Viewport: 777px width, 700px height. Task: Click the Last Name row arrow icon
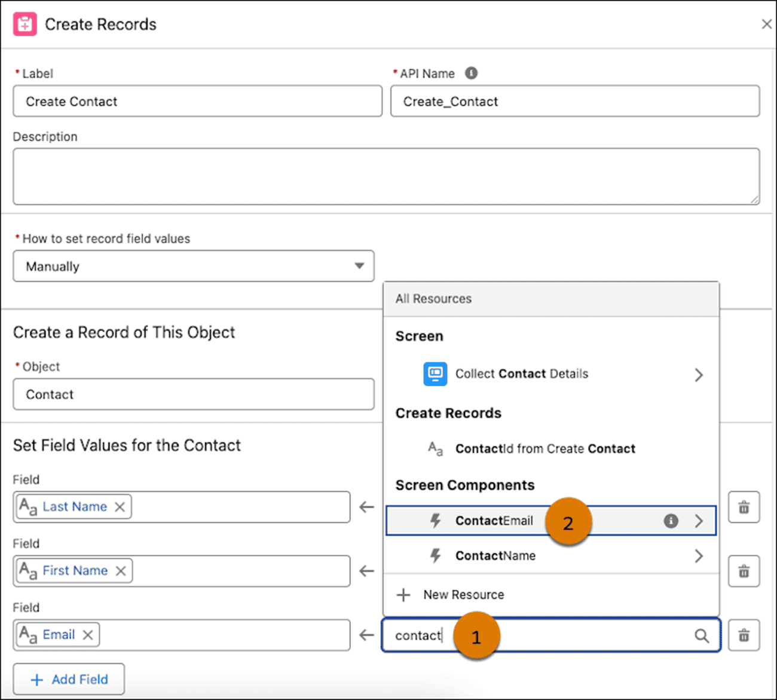[x=366, y=508]
